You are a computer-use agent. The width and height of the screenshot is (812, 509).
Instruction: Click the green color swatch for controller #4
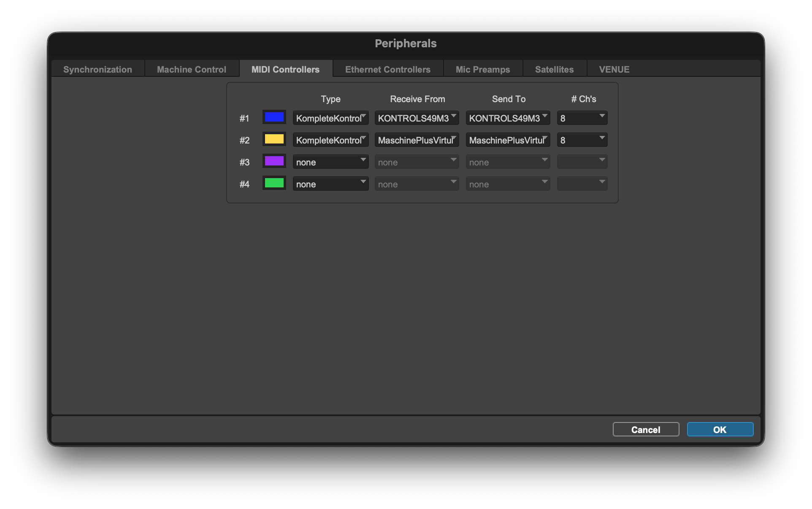(x=274, y=183)
